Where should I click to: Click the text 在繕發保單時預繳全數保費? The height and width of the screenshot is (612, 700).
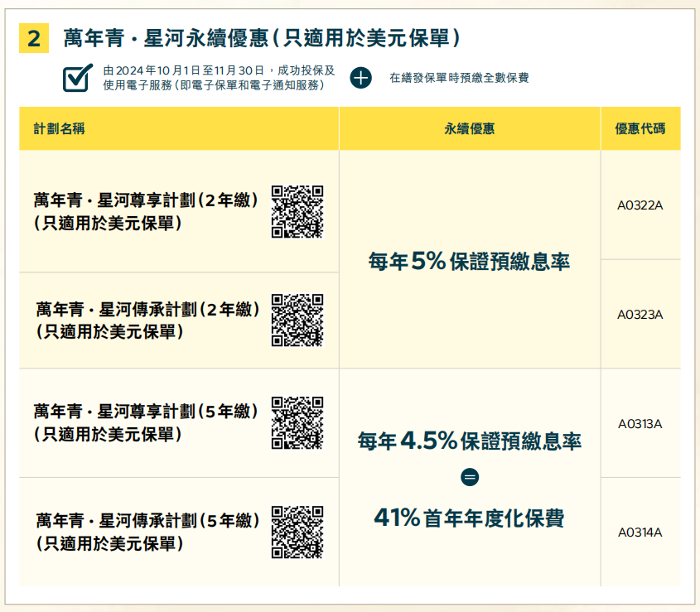pos(459,78)
